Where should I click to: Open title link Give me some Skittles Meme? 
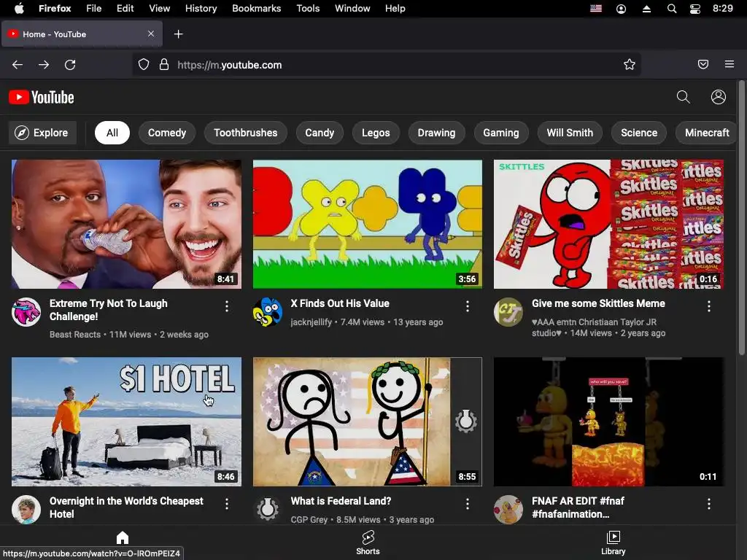[598, 303]
